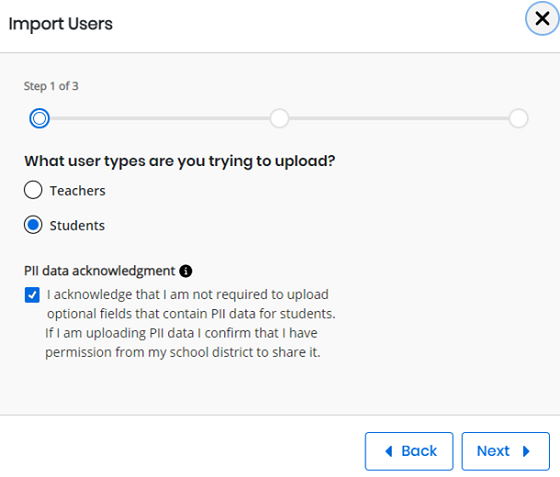
Task: Click the right arrow icon on Next
Action: coord(526,451)
